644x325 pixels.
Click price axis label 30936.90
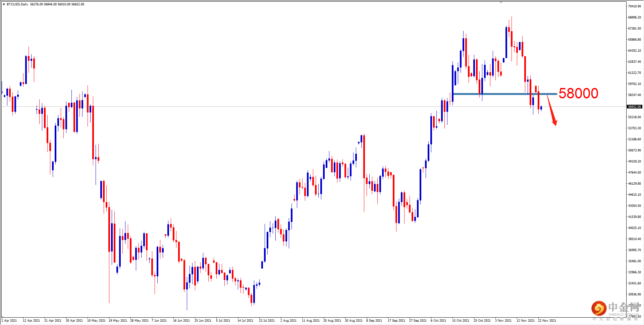pos(635,294)
